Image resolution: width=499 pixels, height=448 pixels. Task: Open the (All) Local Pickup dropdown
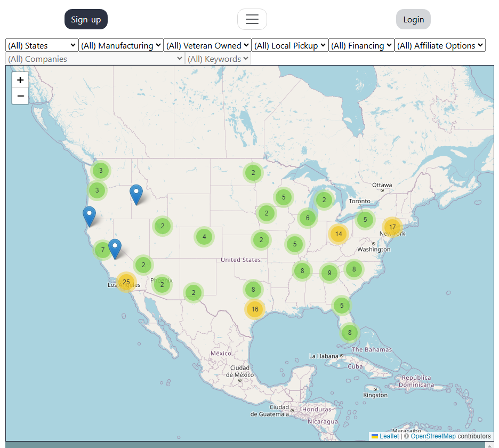click(290, 45)
